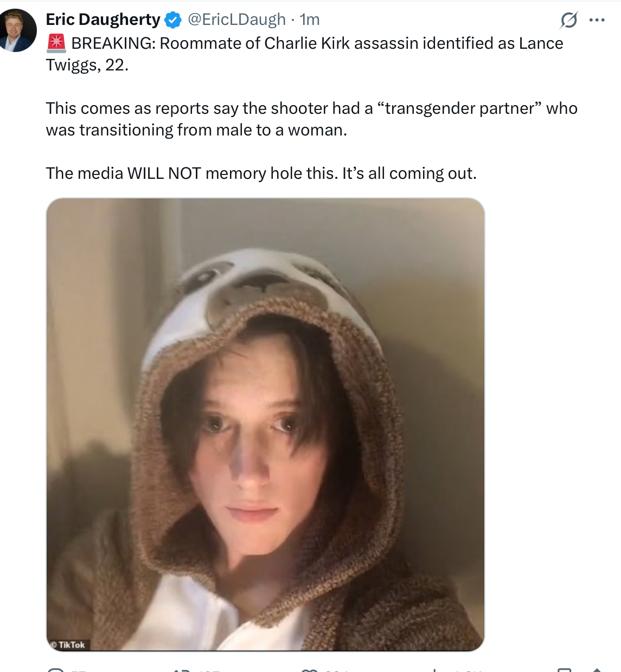Click the blue verified badge
621x672 pixels.
click(x=172, y=20)
